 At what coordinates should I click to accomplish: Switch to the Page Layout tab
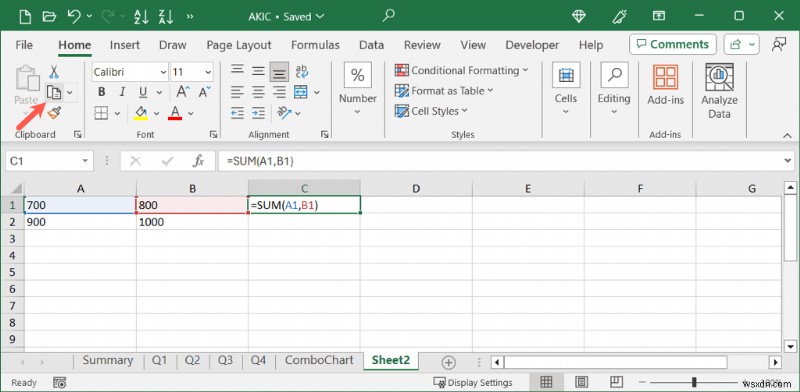[239, 45]
